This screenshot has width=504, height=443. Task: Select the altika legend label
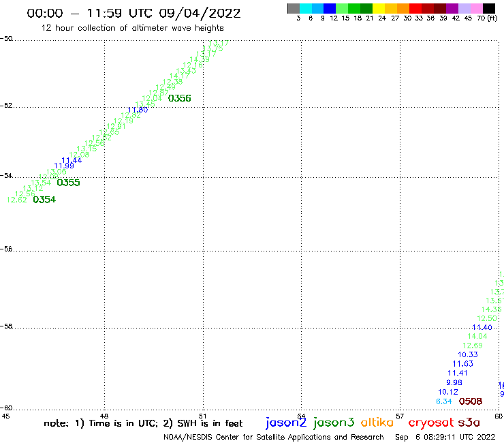(377, 423)
